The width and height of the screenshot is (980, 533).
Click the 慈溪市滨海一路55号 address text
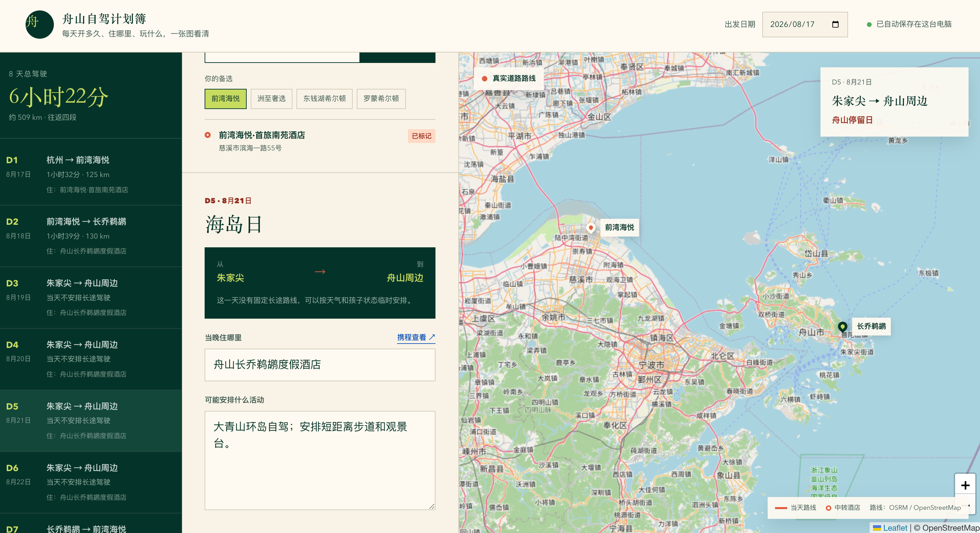[250, 148]
